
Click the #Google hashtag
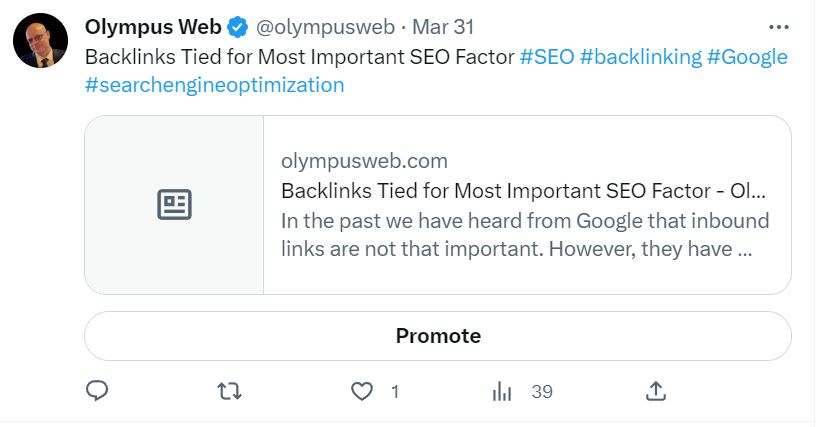tap(747, 57)
